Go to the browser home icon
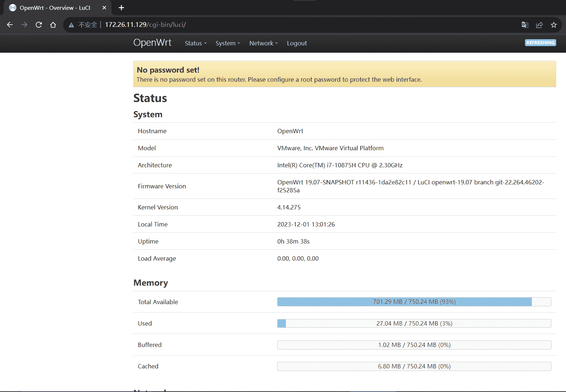The height and width of the screenshot is (392, 566). pos(53,25)
